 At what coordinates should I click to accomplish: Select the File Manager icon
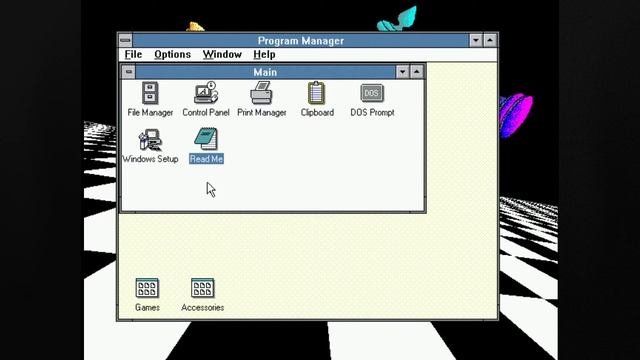click(x=150, y=93)
